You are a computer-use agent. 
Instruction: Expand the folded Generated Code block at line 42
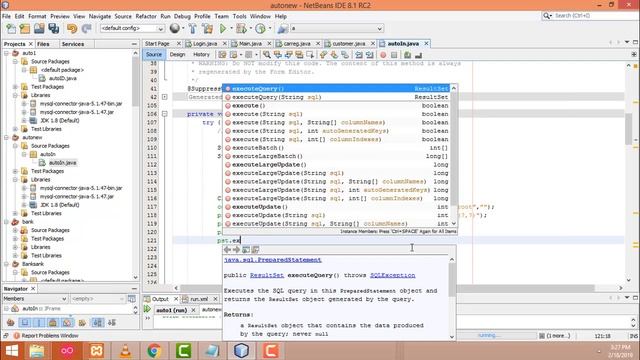tap(164, 97)
